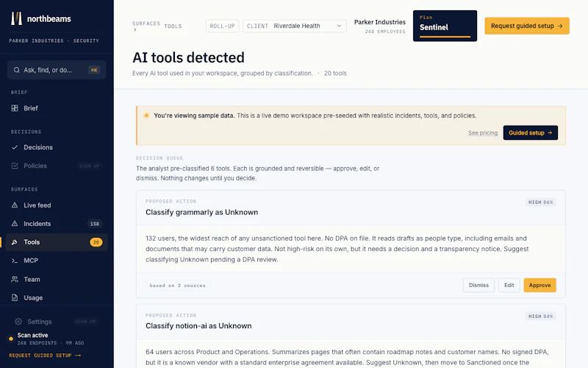Click the TOOLS breadcrumb
The height and width of the screenshot is (368, 588).
point(173,26)
